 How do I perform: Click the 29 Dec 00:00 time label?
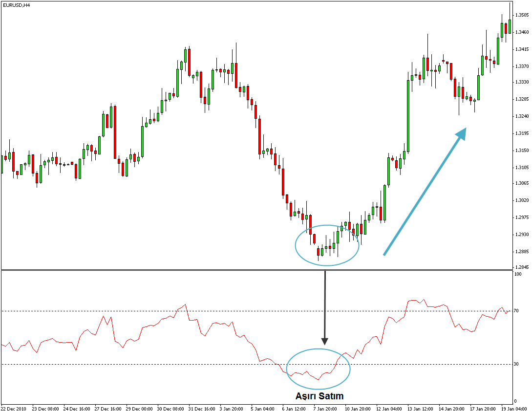pos(139,409)
